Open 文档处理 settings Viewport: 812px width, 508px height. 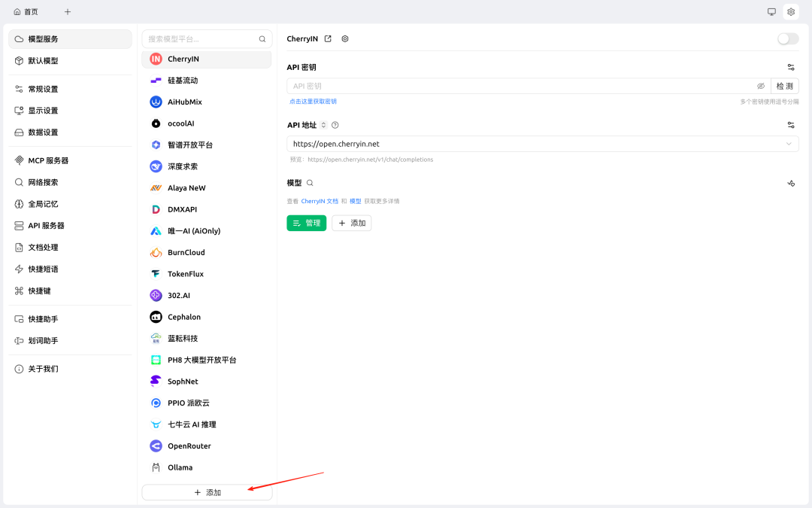point(71,248)
